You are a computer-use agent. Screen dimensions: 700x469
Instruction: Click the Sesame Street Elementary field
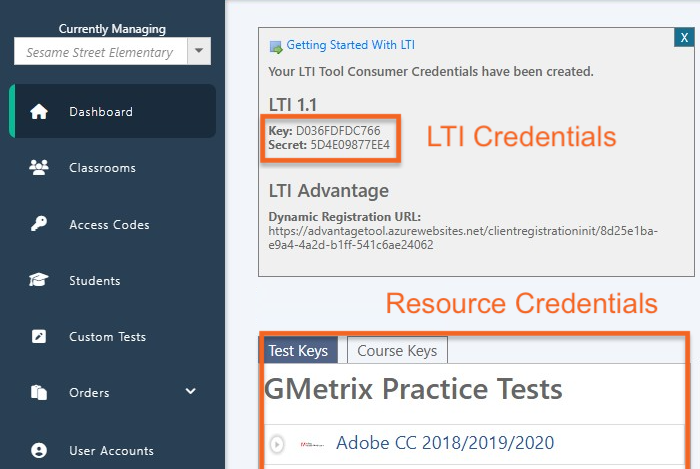(101, 51)
